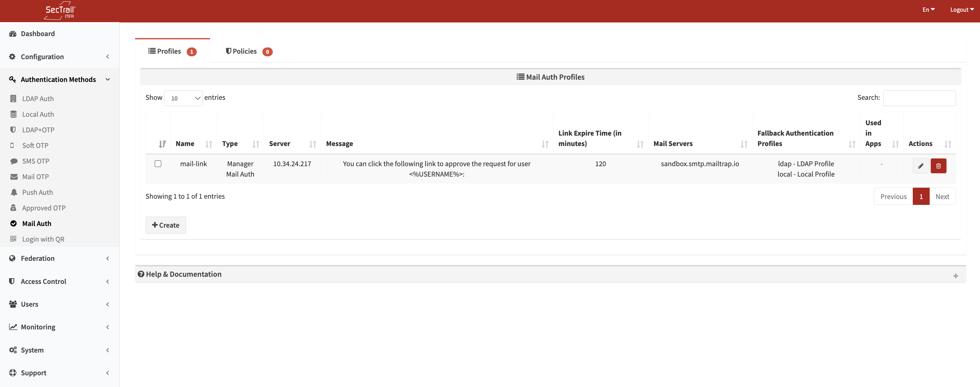This screenshot has width=980, height=387.
Task: Click into the Search input field
Action: pyautogui.click(x=919, y=98)
